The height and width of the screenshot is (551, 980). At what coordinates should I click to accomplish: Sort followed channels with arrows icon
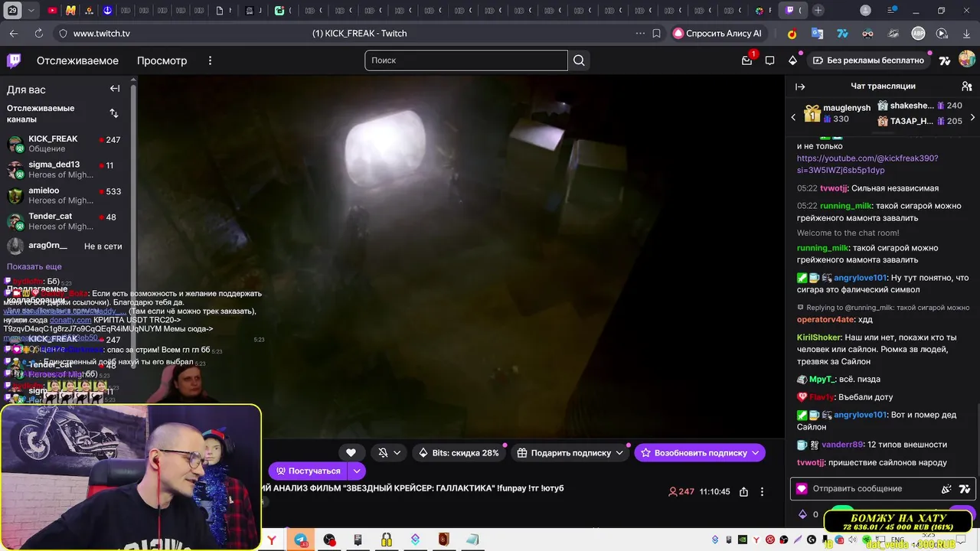pyautogui.click(x=114, y=113)
